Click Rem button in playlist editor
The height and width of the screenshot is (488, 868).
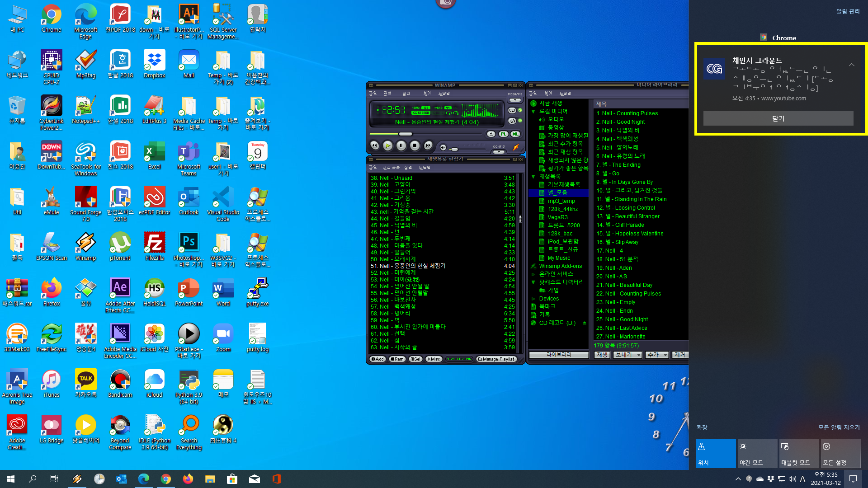397,359
